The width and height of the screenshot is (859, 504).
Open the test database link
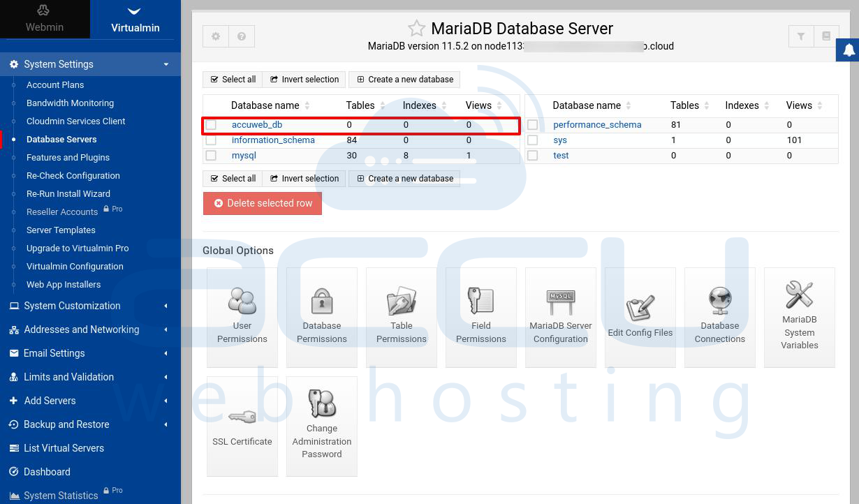coord(561,156)
